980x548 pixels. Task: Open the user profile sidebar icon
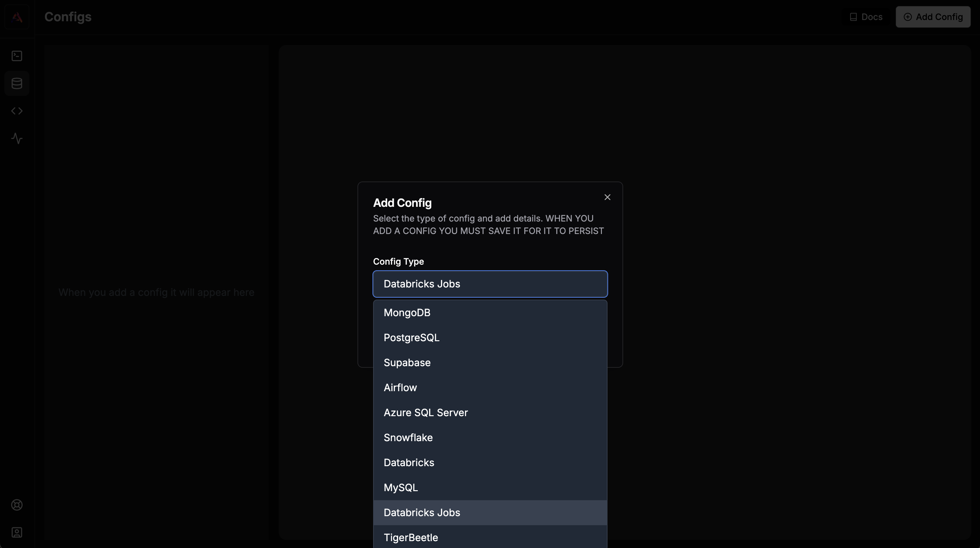tap(17, 532)
